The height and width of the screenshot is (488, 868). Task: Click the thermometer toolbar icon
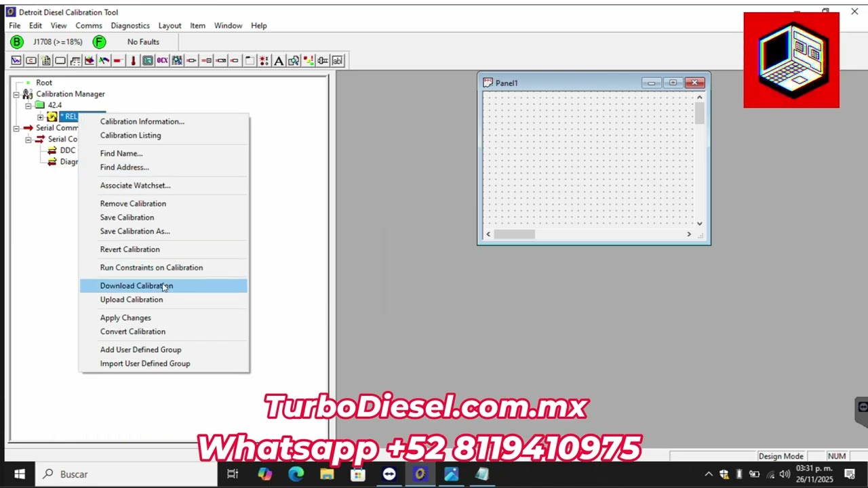tap(134, 60)
